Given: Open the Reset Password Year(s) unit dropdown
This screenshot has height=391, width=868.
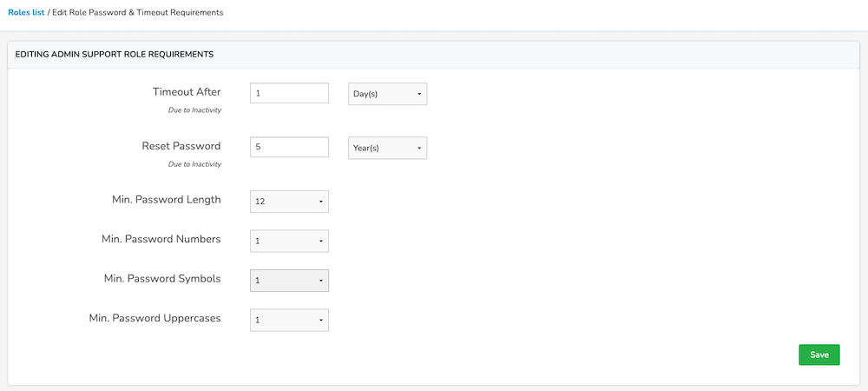Looking at the screenshot, I should [x=387, y=149].
